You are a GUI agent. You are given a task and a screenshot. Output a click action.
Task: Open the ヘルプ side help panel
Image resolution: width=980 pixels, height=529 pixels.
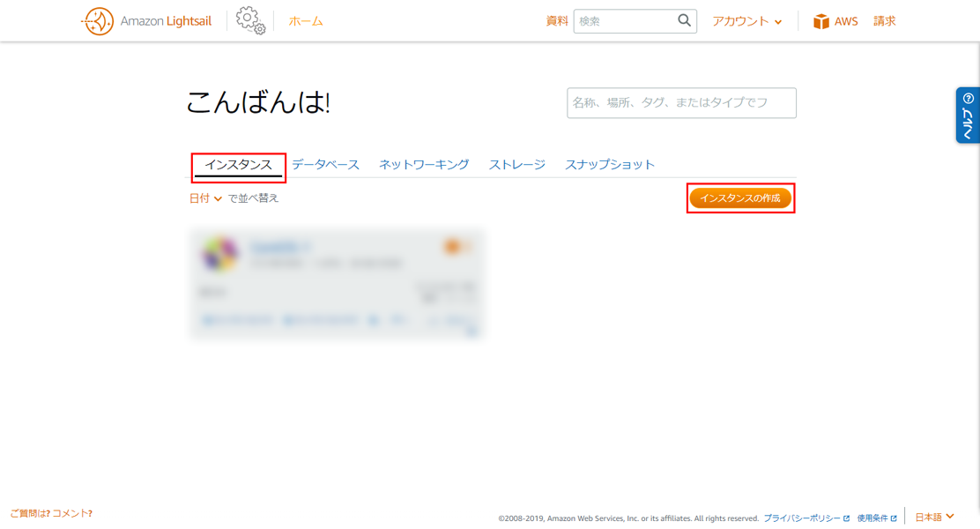969,115
